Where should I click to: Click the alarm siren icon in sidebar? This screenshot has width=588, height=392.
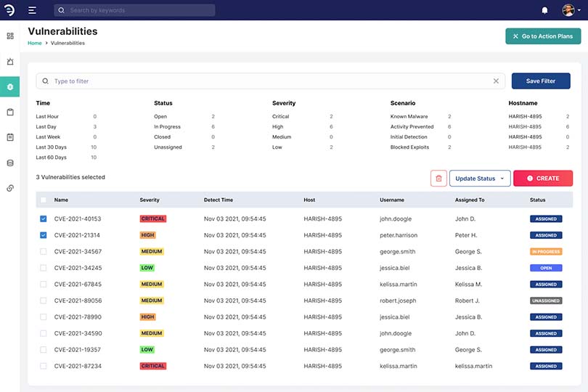[x=10, y=62]
